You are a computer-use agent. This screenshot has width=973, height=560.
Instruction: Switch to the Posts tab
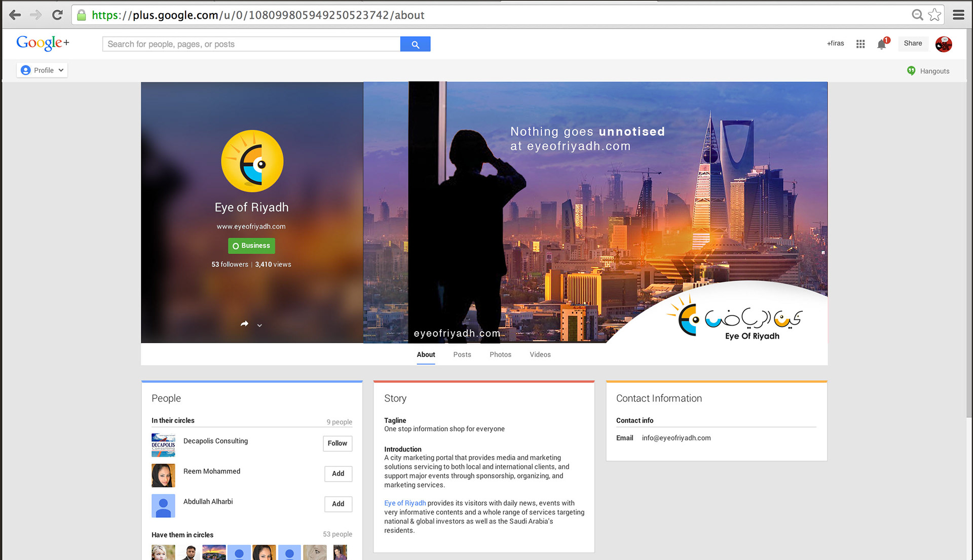pos(462,354)
